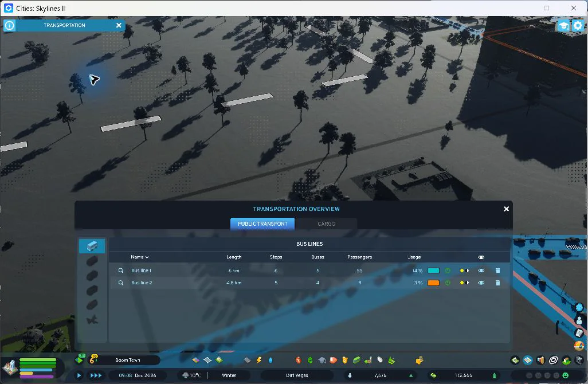Click the Bus line 1 name
588x384 pixels.
[142, 271]
